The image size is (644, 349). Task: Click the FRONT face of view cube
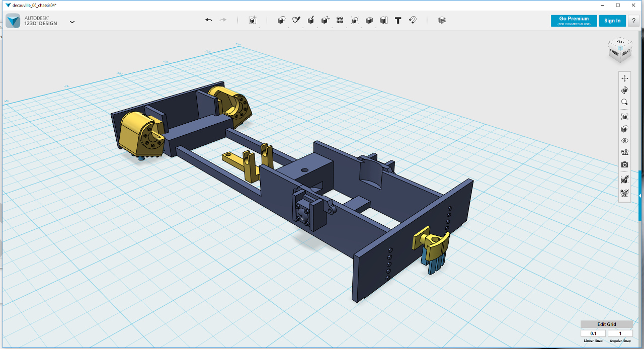pyautogui.click(x=615, y=52)
